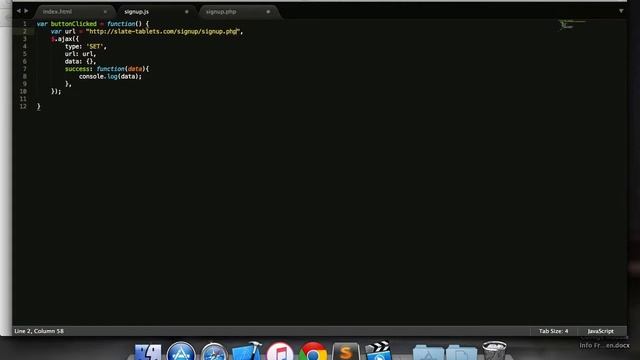
Task: Click the success: function(data) line
Action: [107, 69]
